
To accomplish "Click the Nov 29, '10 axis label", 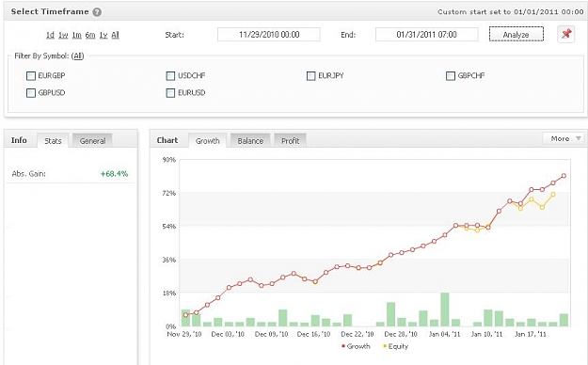I will (184, 334).
